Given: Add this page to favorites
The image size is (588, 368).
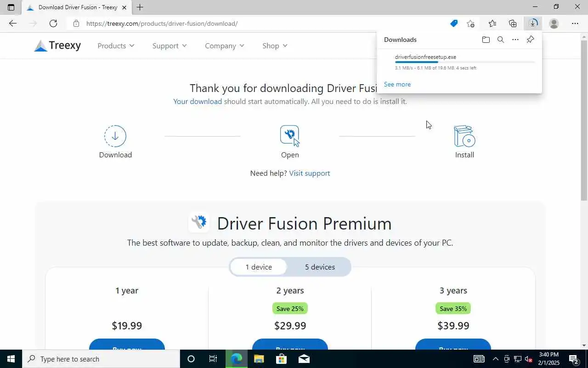Looking at the screenshot, I should (470, 23).
